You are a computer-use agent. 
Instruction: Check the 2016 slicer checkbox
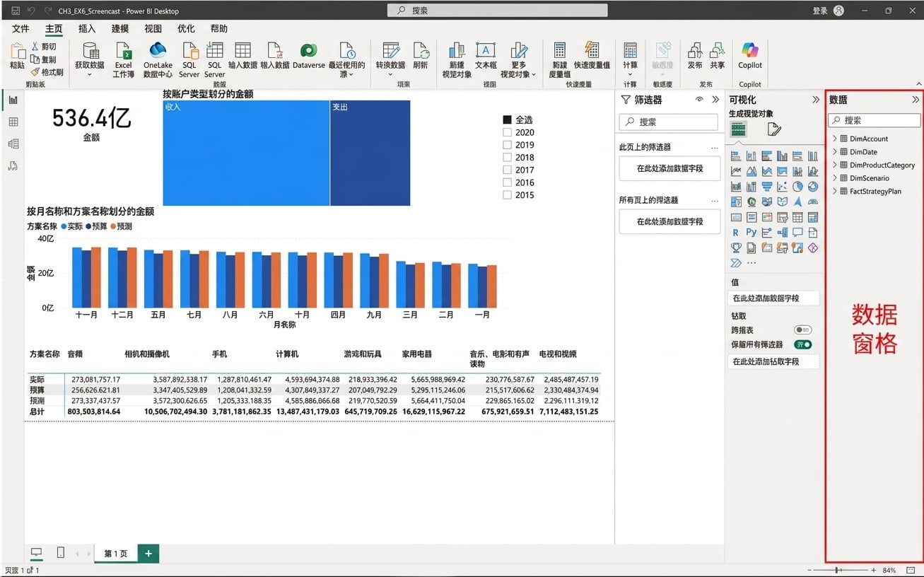507,182
